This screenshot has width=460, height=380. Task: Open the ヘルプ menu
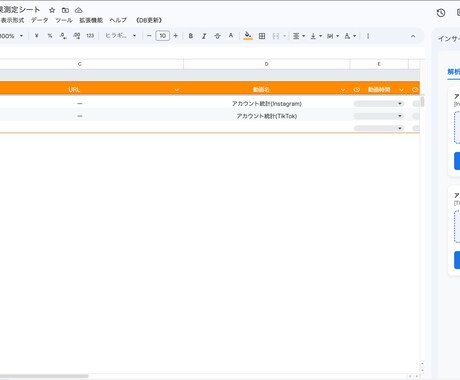point(118,20)
